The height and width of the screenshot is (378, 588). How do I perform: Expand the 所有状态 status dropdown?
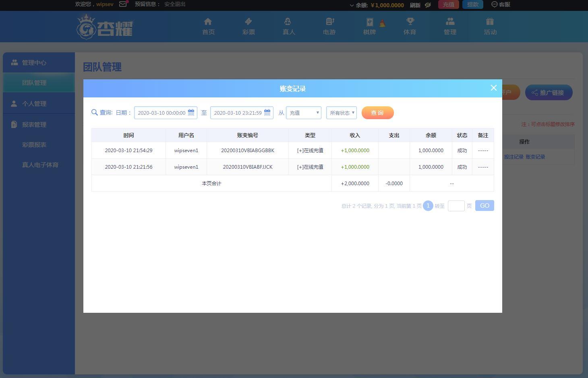[x=342, y=113]
